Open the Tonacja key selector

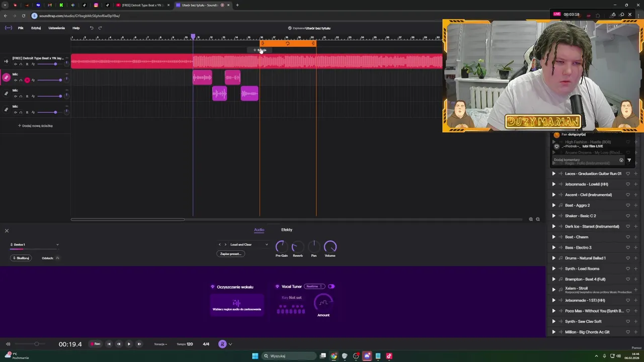pos(160,344)
